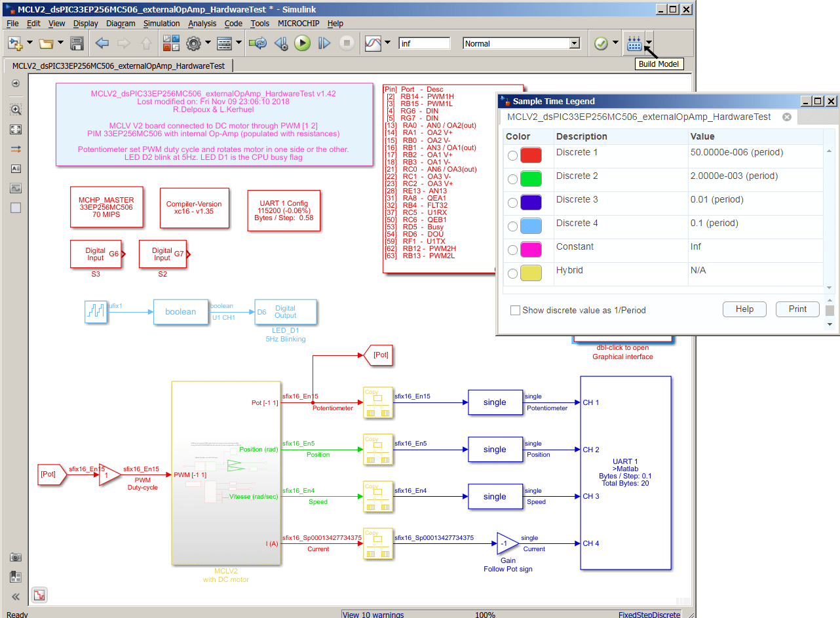Click the inf simulation stop time field
This screenshot has width=840, height=618.
click(423, 43)
